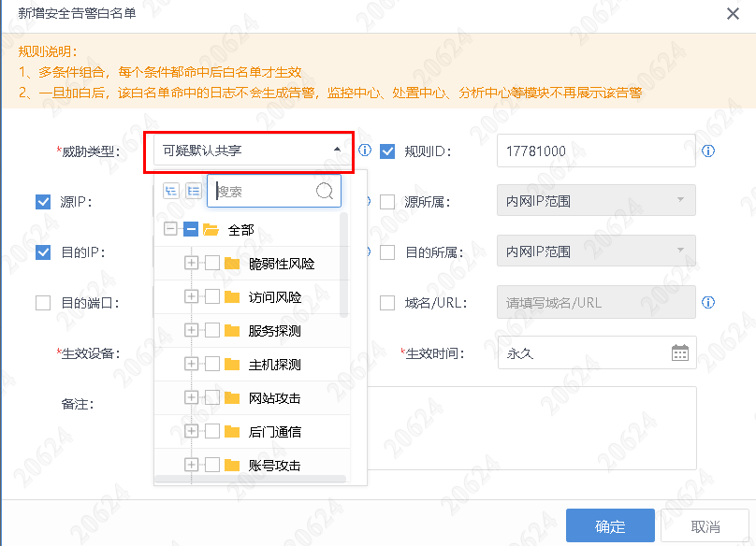This screenshot has width=756, height=546.
Task: Select 后门通信 category item
Action: pyautogui.click(x=274, y=432)
